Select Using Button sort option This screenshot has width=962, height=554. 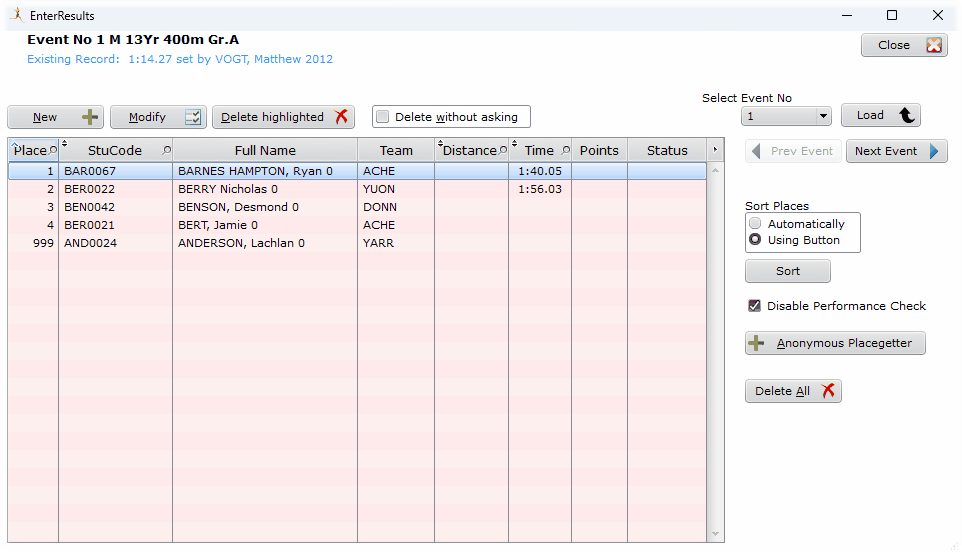(x=755, y=240)
